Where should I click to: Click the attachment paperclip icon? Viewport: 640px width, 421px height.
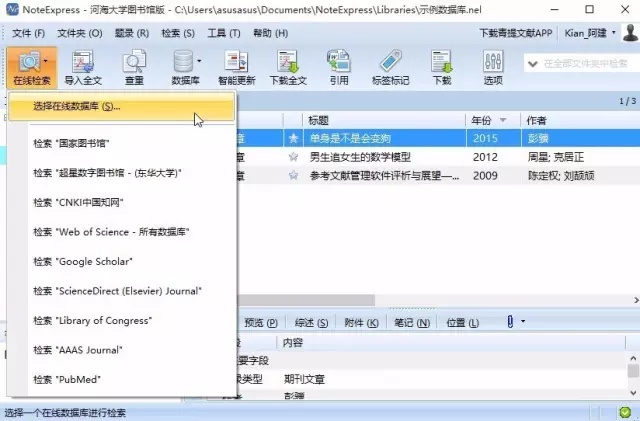tap(510, 322)
